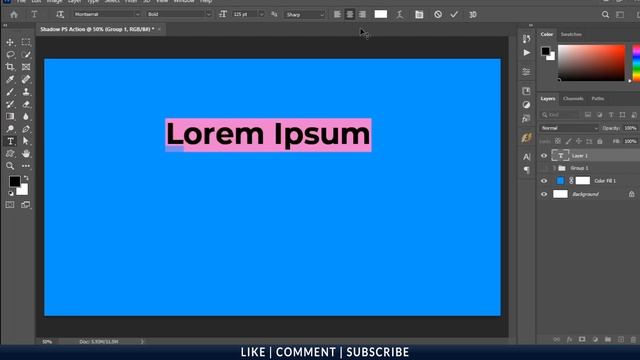Select the Rectangular Marquee tool
This screenshot has height=360, width=640.
point(26,42)
